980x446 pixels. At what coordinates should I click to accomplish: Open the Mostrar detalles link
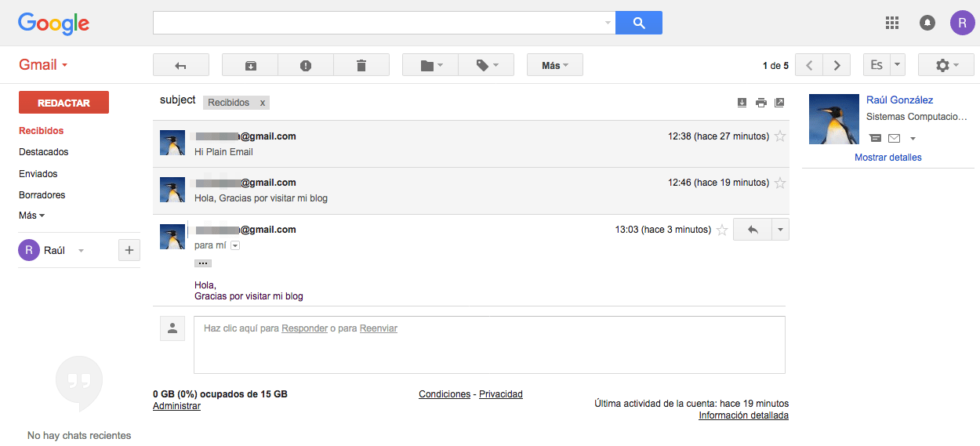887,158
